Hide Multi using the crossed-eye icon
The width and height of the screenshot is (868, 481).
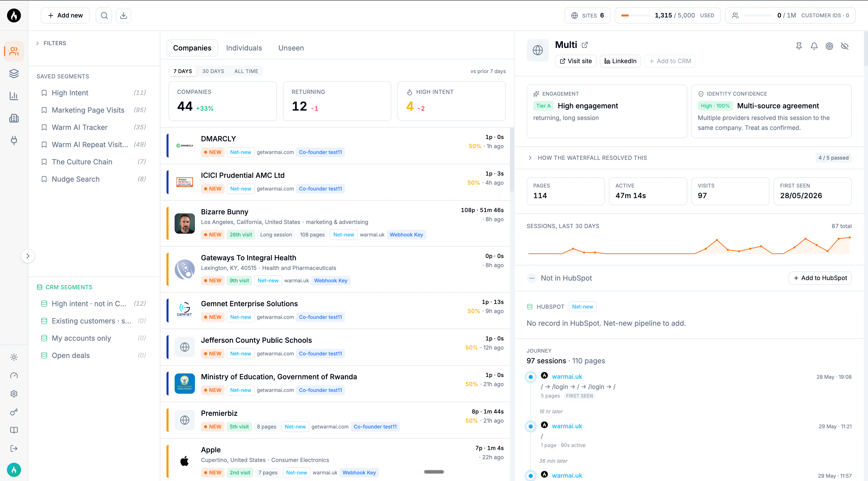pos(844,46)
